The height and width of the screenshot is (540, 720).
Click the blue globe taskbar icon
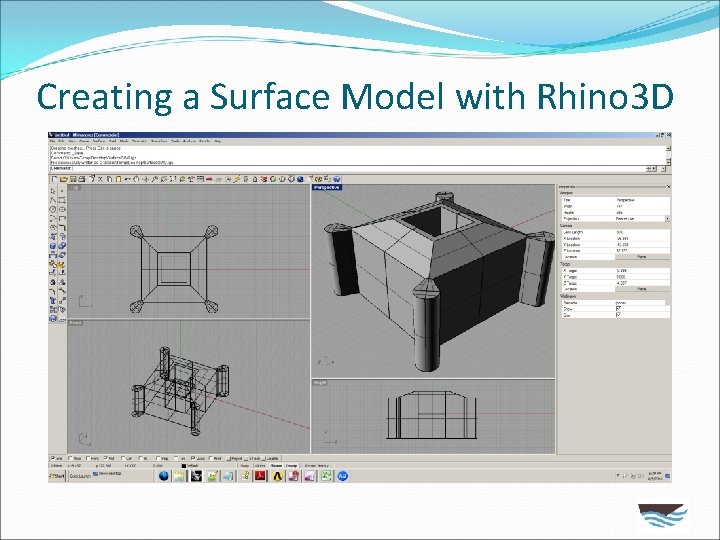point(163,476)
